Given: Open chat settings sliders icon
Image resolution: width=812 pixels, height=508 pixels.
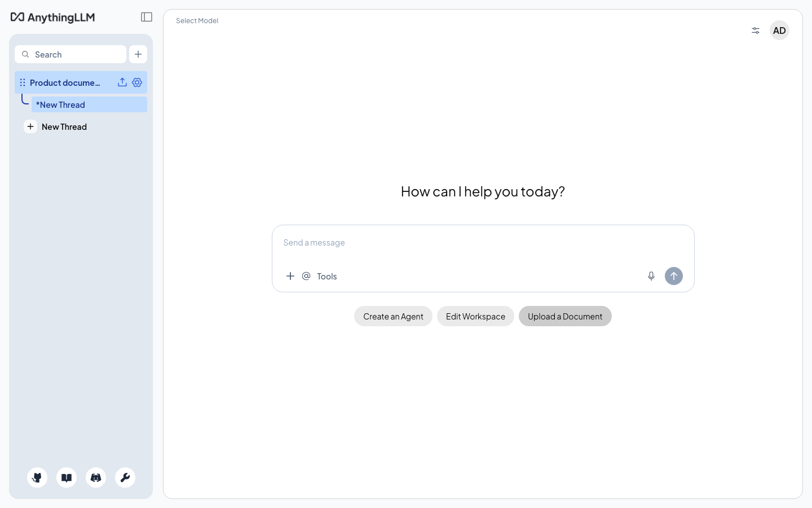Looking at the screenshot, I should [x=756, y=30].
